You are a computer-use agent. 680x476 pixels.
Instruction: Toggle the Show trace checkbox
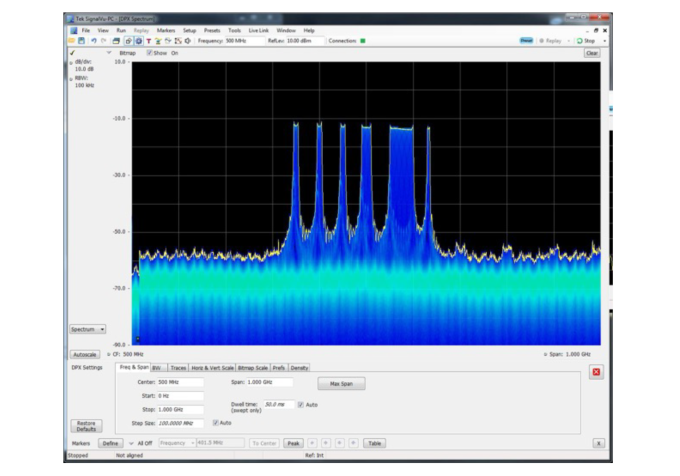151,53
